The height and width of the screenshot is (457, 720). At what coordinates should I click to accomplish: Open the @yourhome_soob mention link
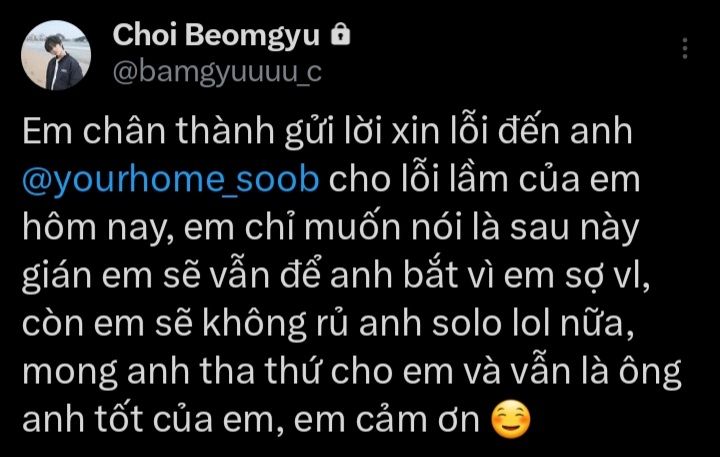(x=170, y=180)
